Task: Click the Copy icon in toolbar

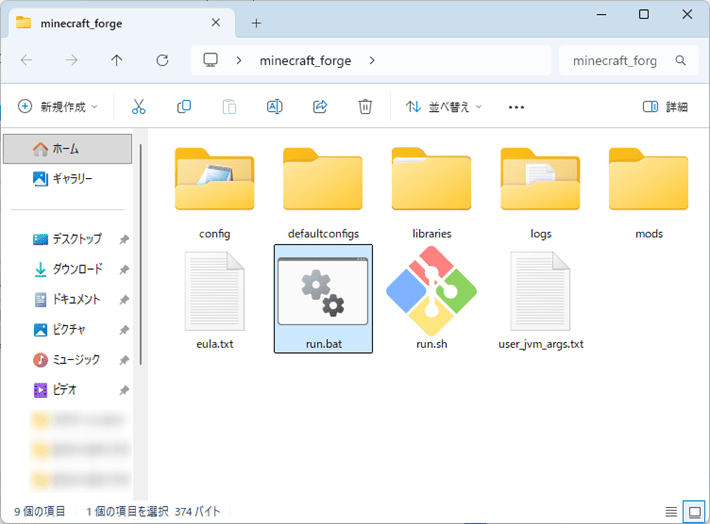Action: pos(184,107)
